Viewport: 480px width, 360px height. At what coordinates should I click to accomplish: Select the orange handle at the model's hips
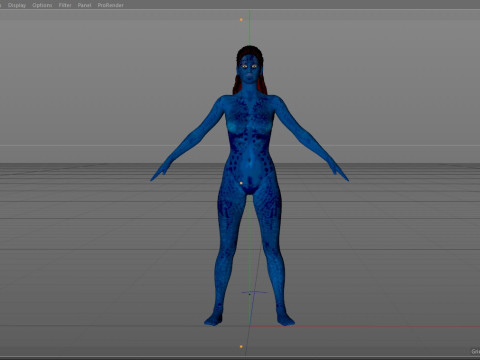[x=241, y=183]
